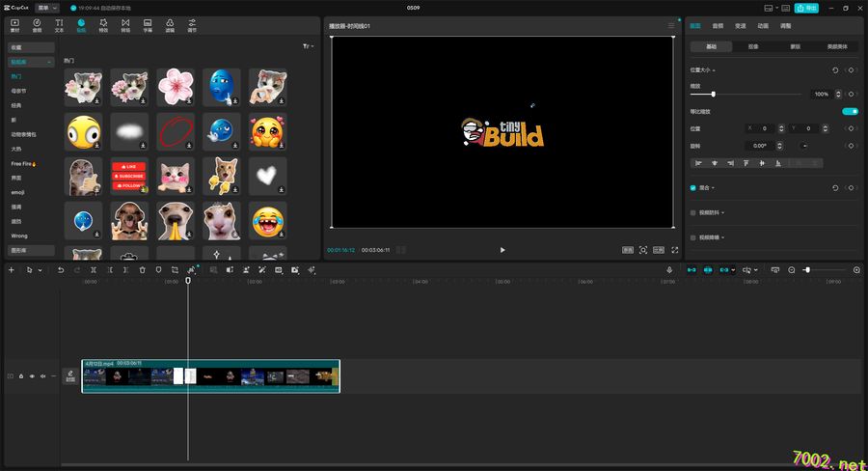Viewport: 868px width, 471px height.
Task: Click the align-left icon in alignment row
Action: pos(698,163)
